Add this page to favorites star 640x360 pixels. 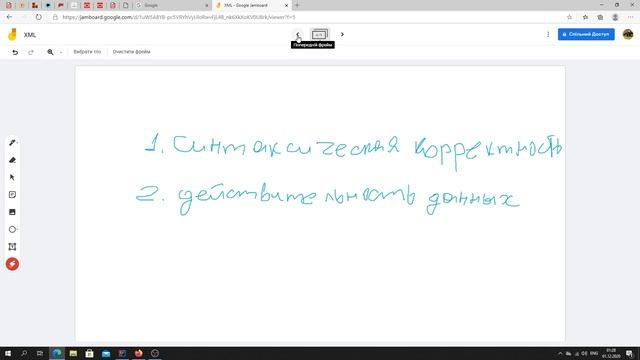[x=569, y=17]
